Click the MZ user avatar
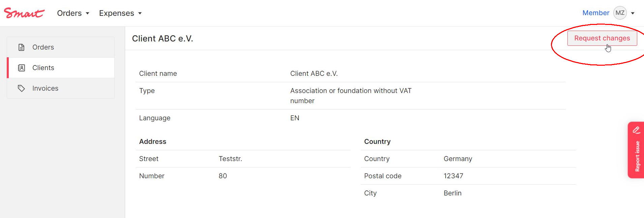This screenshot has width=644, height=218. point(620,13)
